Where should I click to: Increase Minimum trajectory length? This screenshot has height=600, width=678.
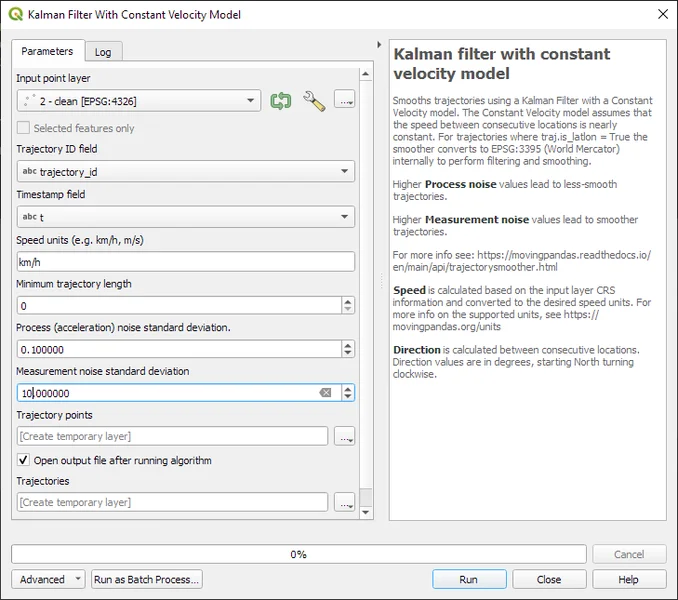coord(348,301)
